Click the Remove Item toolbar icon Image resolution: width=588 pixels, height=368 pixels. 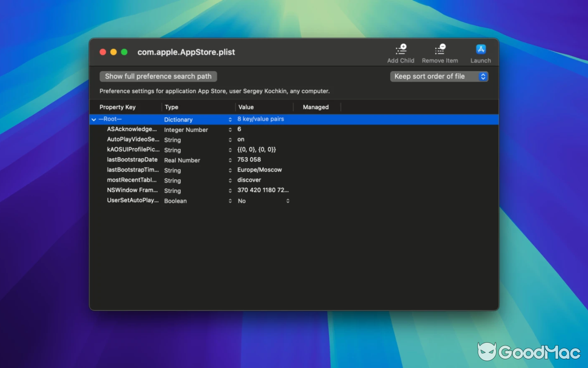coord(439,49)
